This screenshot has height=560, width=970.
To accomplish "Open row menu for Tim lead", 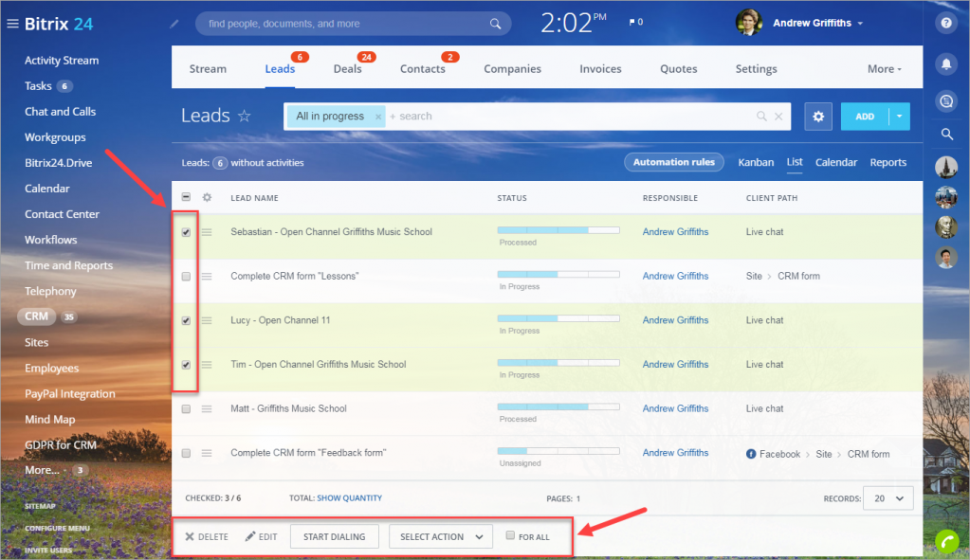I will 207,365.
